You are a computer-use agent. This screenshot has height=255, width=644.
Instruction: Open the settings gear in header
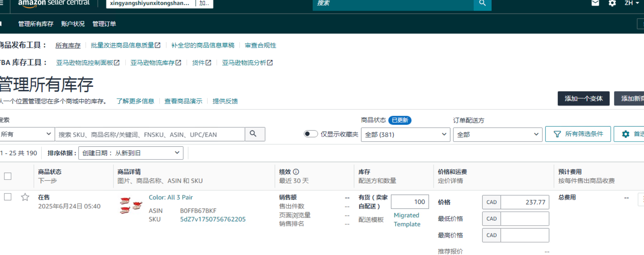(612, 3)
